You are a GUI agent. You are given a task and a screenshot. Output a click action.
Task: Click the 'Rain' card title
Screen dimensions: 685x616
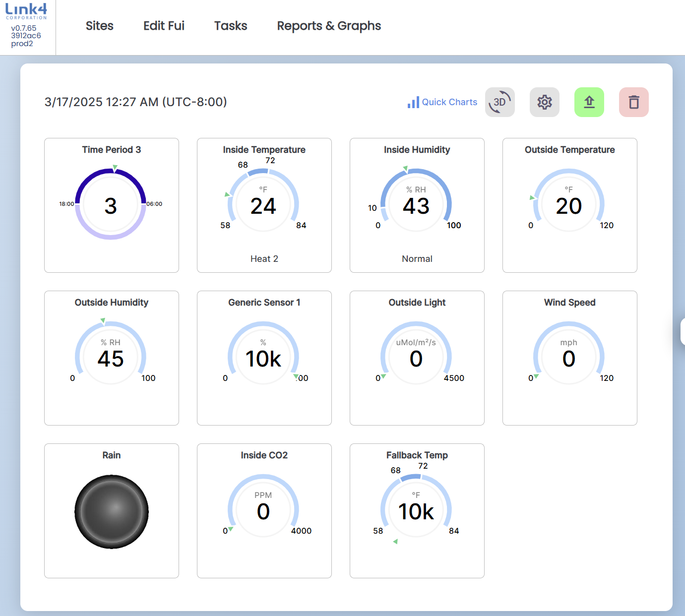tap(112, 455)
